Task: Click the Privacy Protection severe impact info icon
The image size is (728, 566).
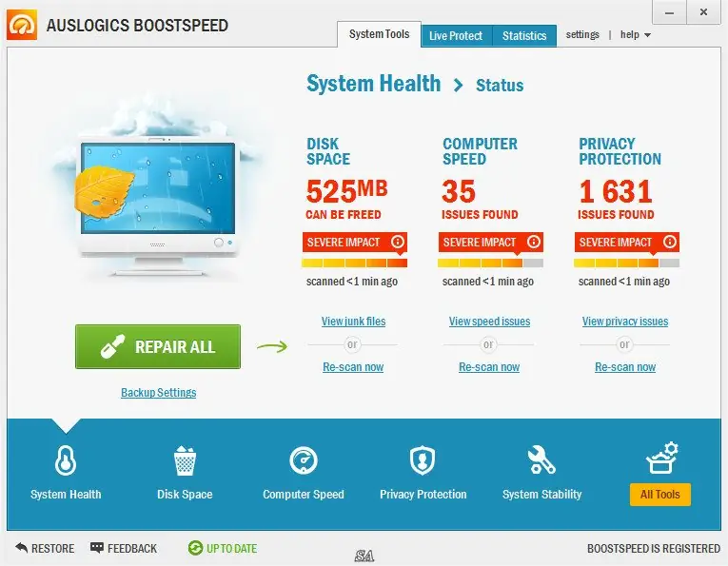Action: [670, 242]
